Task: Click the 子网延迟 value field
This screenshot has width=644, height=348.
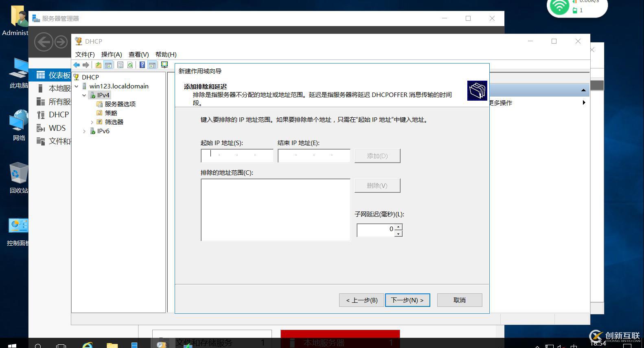Action: click(x=376, y=230)
